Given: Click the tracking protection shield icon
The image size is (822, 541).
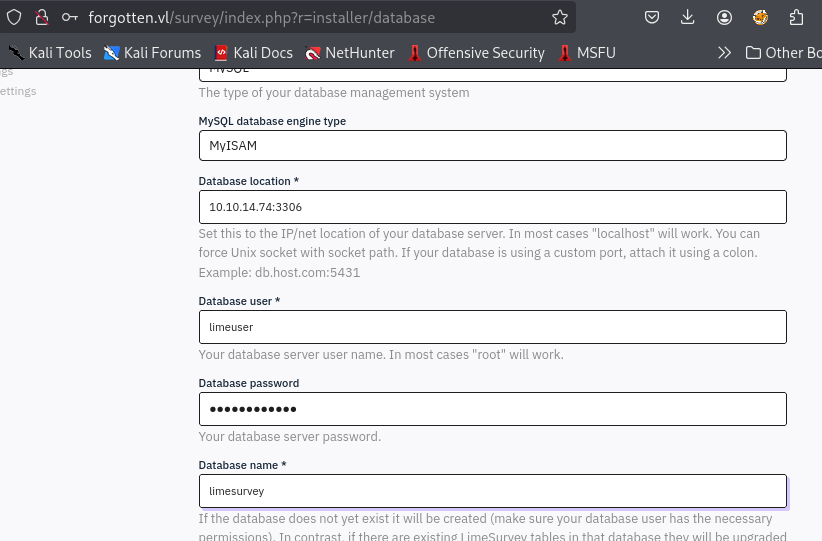Looking at the screenshot, I should (x=14, y=17).
